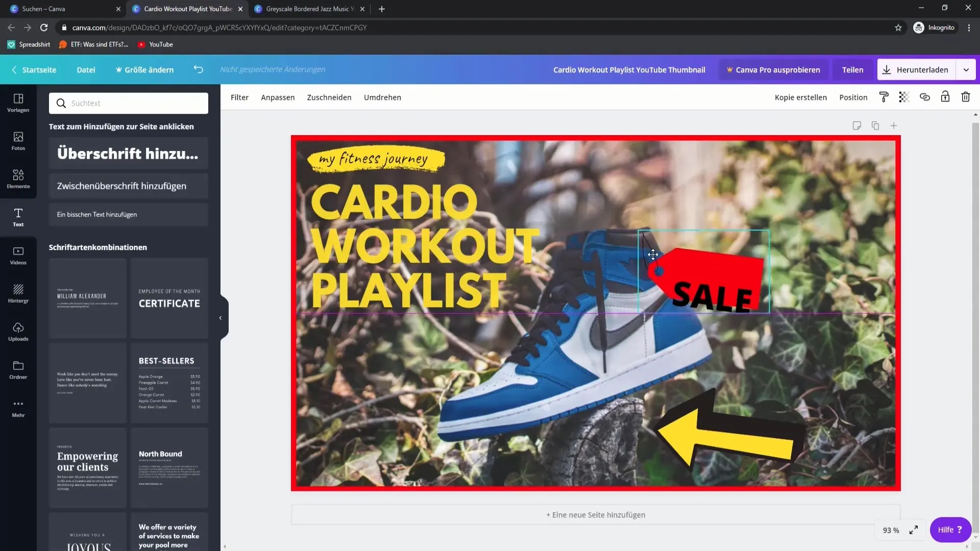Switch to the Suchen – Canva browser tab

pos(64,9)
